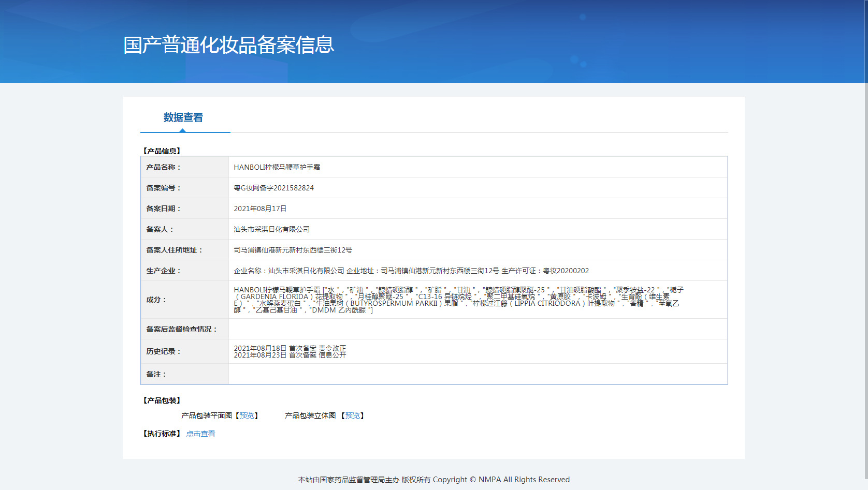Click the 国产普通化妆品备案信息 page heading
The height and width of the screenshot is (490, 868).
coord(228,45)
